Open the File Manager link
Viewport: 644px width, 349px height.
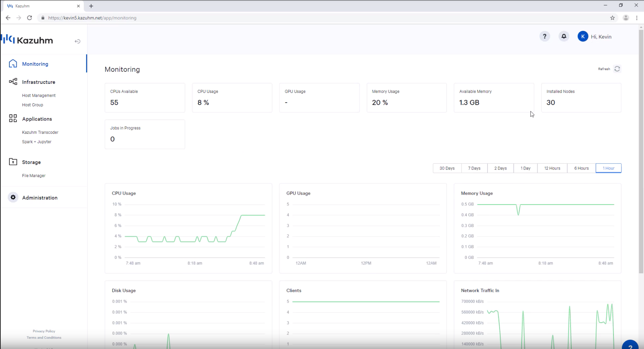[34, 176]
